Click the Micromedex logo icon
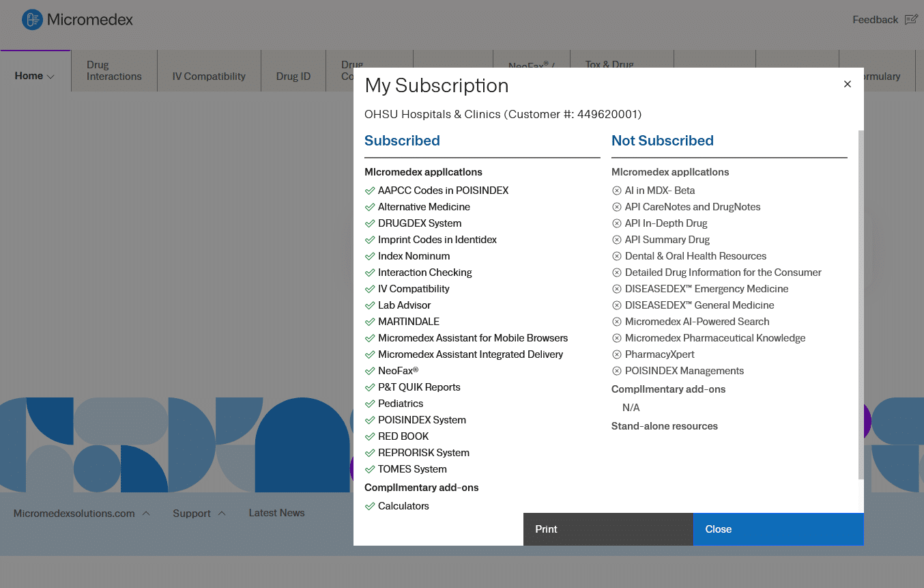The width and height of the screenshot is (924, 588). (32, 20)
